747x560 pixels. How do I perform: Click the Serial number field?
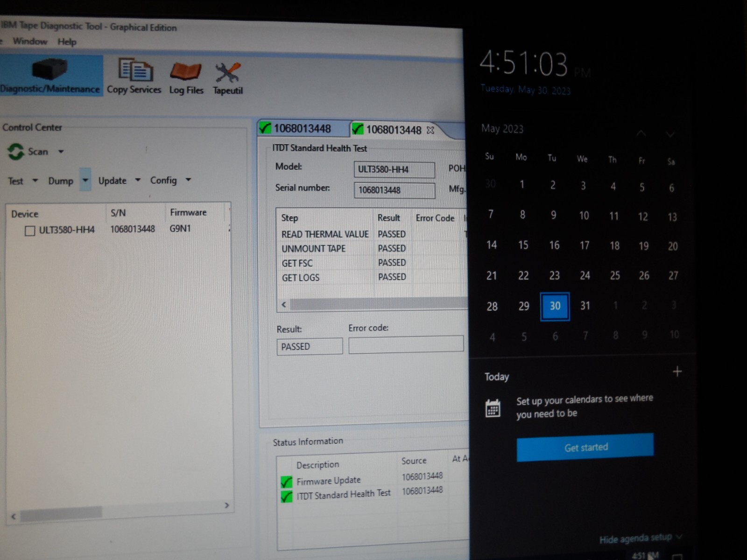tap(395, 190)
